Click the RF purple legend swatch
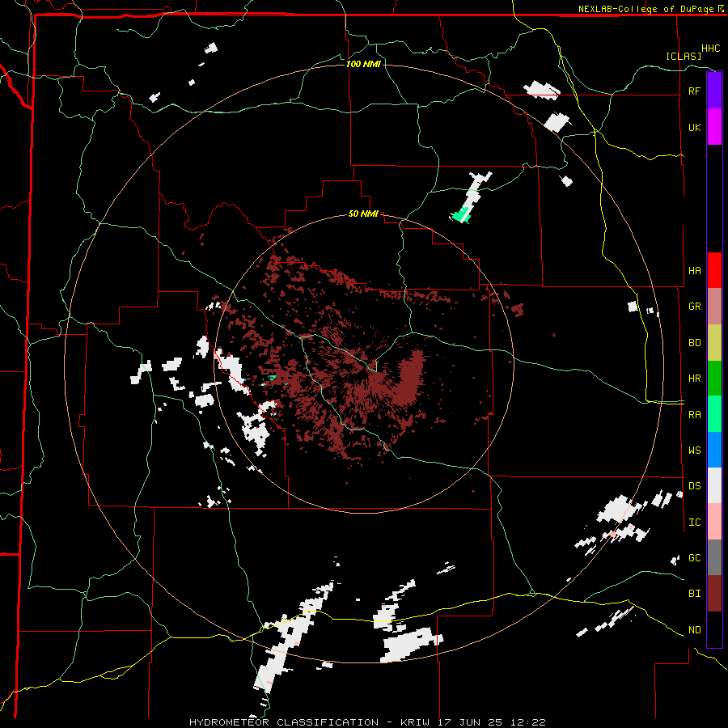 coord(714,91)
